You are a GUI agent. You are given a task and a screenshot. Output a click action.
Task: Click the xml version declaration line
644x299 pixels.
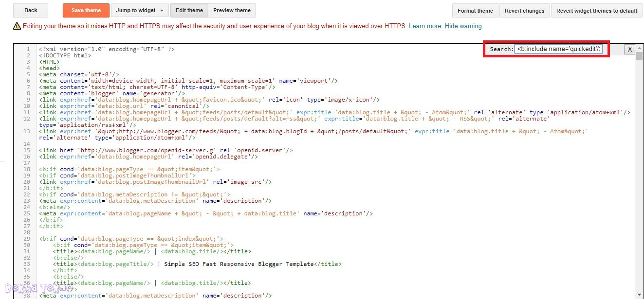tap(107, 49)
